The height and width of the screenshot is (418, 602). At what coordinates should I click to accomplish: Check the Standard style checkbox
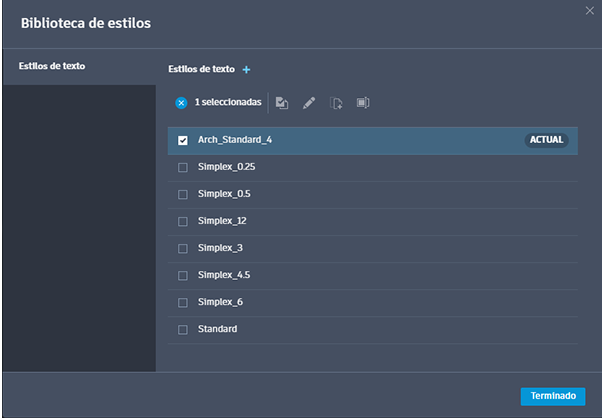click(182, 329)
